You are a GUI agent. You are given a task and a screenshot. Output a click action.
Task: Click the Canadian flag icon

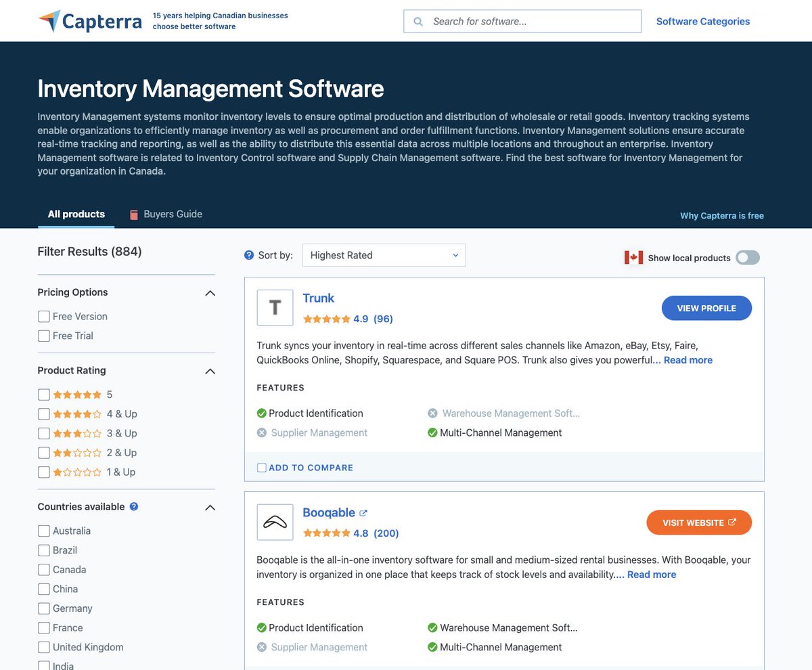tap(633, 257)
